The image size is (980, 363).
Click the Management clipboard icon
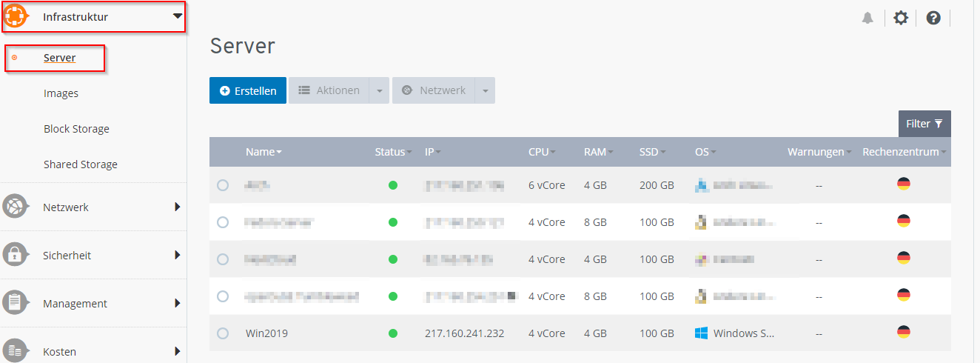[16, 303]
